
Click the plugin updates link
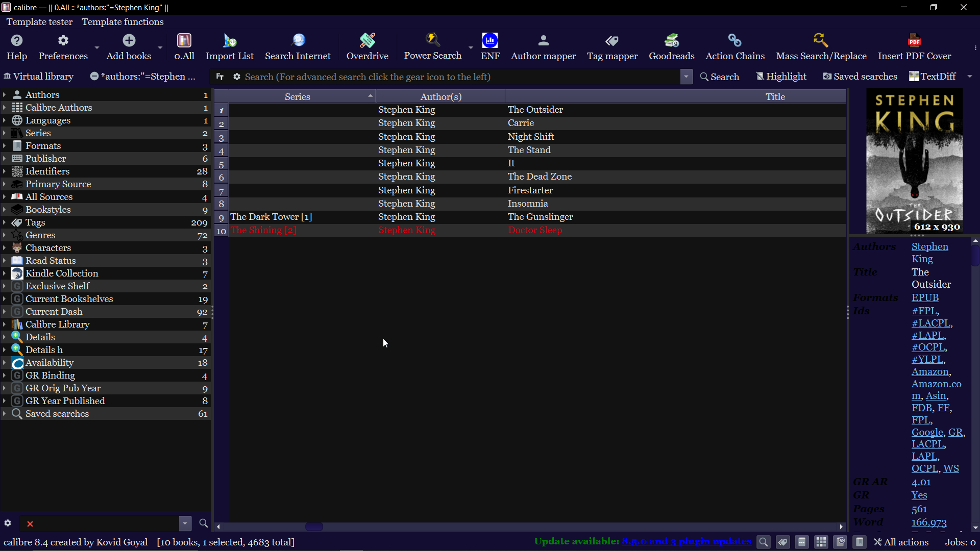tap(686, 541)
